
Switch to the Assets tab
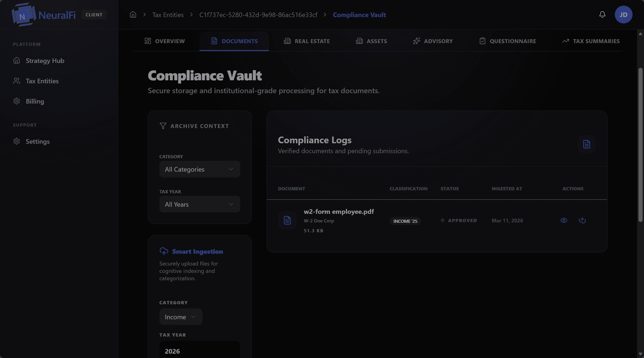coord(371,41)
